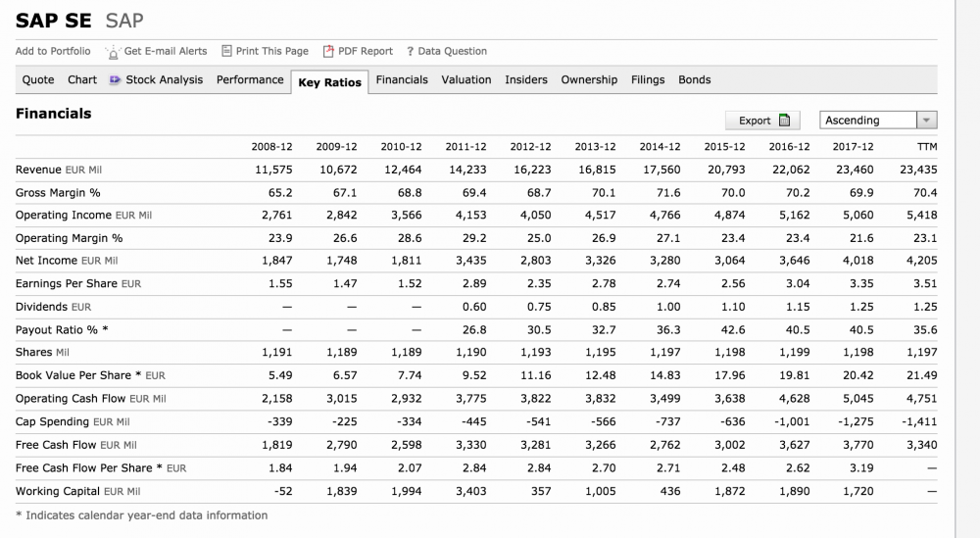Viewport: 980px width, 538px height.
Task: Open the Valuation tab
Action: (x=466, y=79)
